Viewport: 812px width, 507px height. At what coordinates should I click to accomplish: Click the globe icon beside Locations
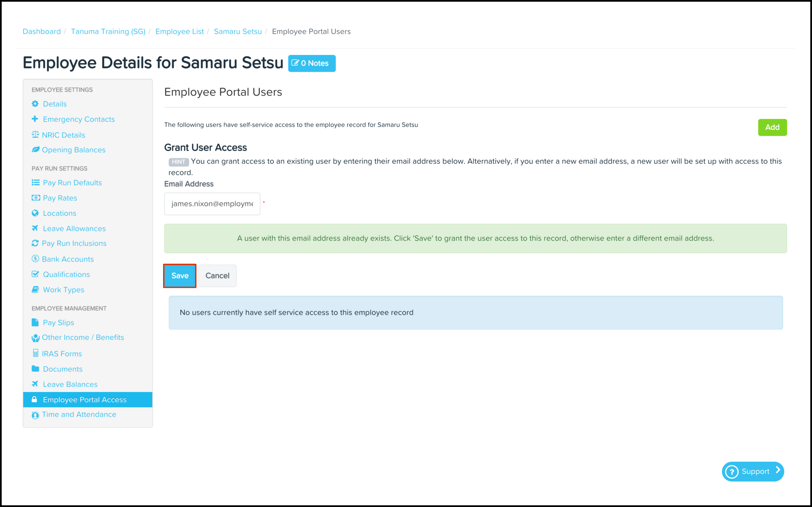point(35,213)
